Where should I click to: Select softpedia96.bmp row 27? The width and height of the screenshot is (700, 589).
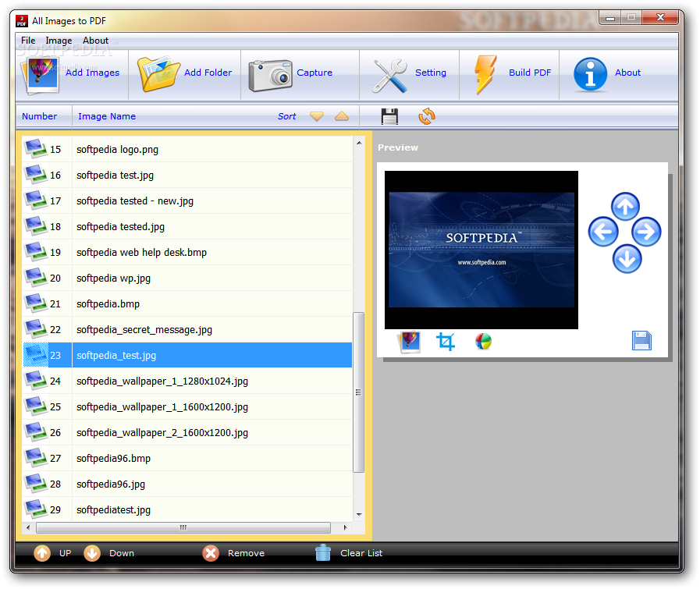187,458
